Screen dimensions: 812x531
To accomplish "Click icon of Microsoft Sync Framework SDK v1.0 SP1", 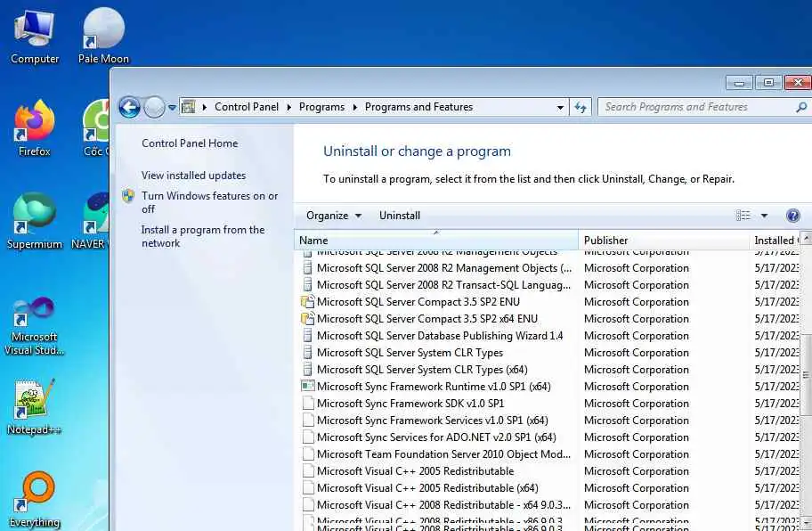I will click(307, 403).
